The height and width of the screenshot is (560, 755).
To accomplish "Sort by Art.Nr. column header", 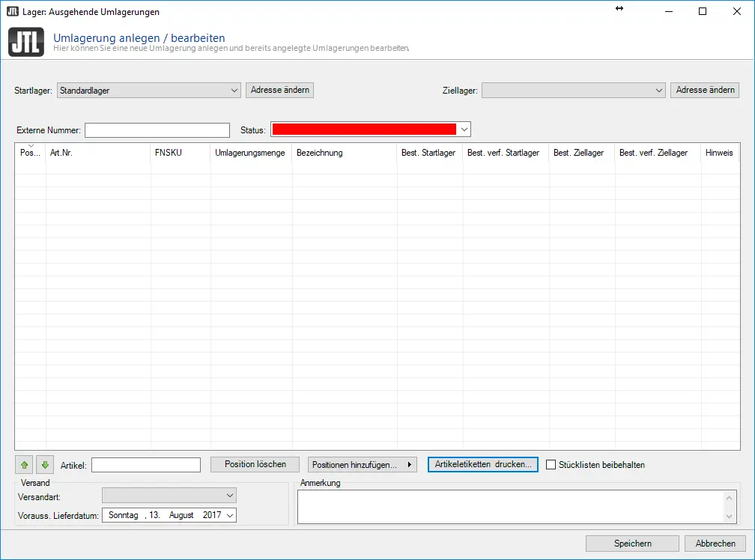I will point(98,153).
